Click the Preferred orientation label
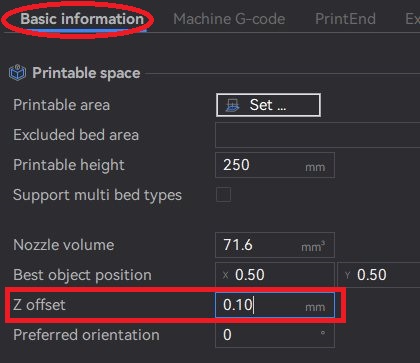The image size is (420, 363). pos(86,335)
